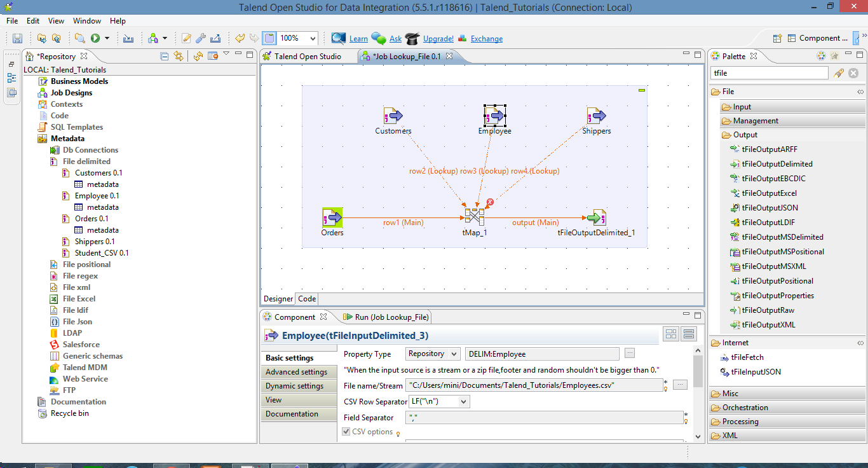Click the Salesforce metadata icon
The image size is (868, 468).
pos(55,345)
